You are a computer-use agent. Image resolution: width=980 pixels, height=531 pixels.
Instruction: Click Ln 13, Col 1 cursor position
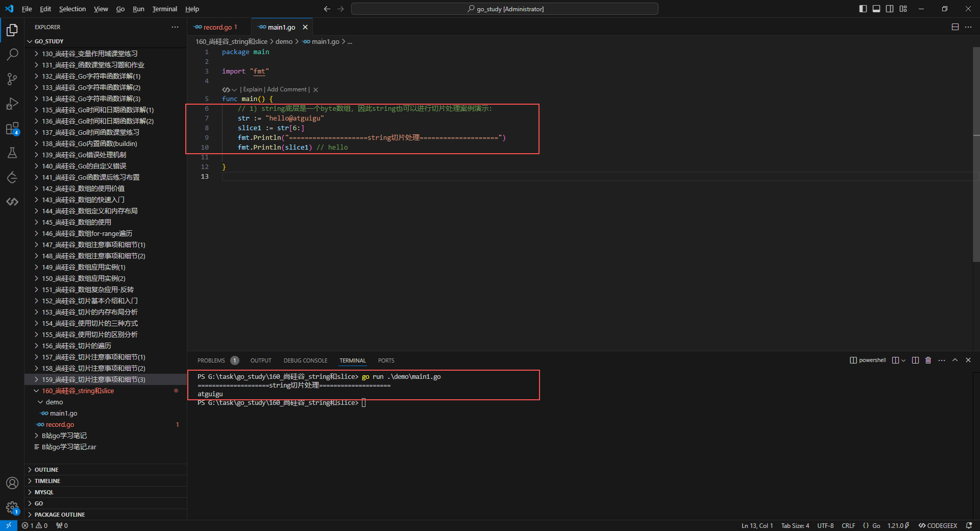[757, 525]
